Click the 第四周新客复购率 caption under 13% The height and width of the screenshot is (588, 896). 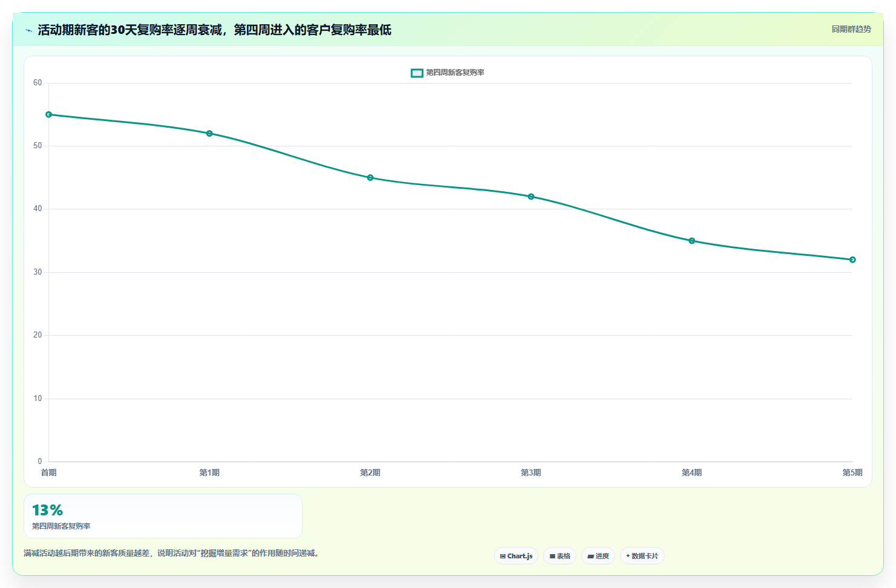pos(61,526)
